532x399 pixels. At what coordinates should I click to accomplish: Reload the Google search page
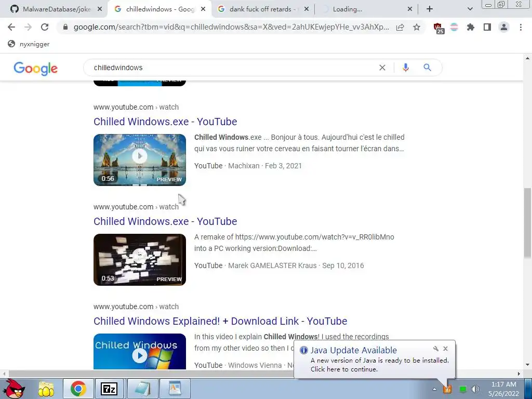(45, 27)
